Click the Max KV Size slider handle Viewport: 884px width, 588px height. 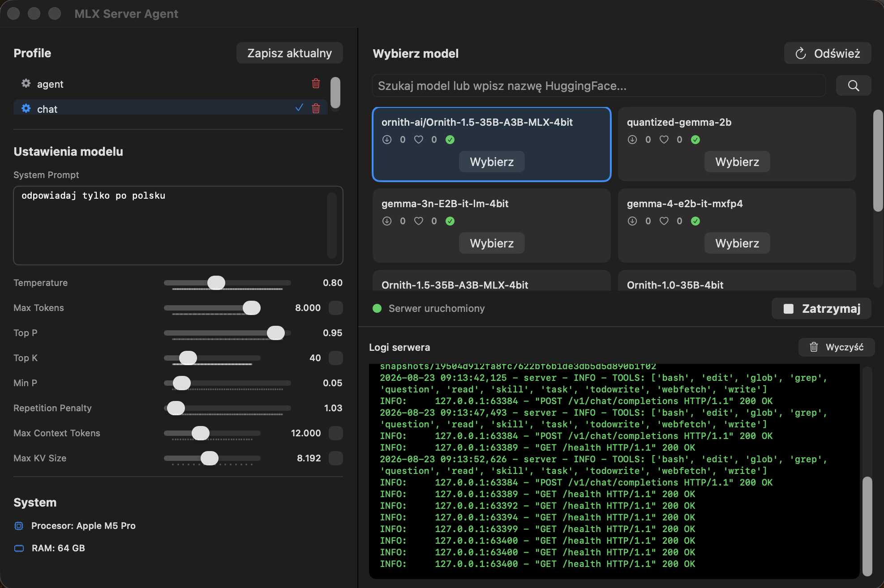coord(210,458)
